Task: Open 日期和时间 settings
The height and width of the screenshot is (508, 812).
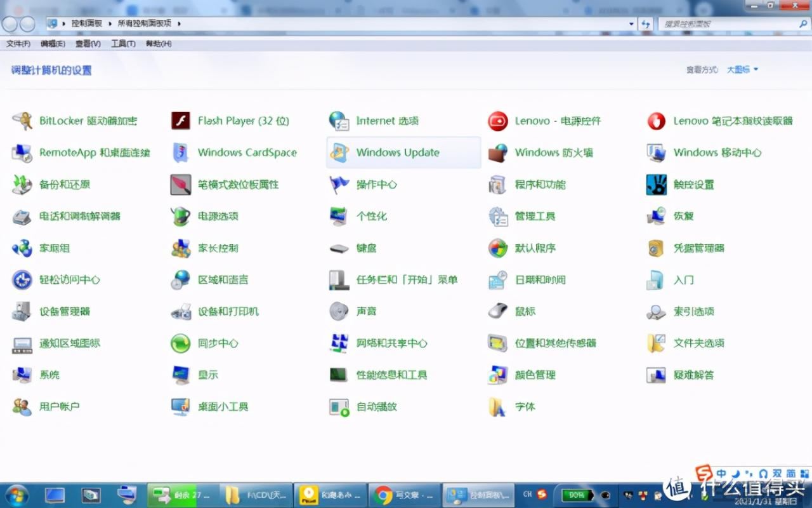Action: 527,279
